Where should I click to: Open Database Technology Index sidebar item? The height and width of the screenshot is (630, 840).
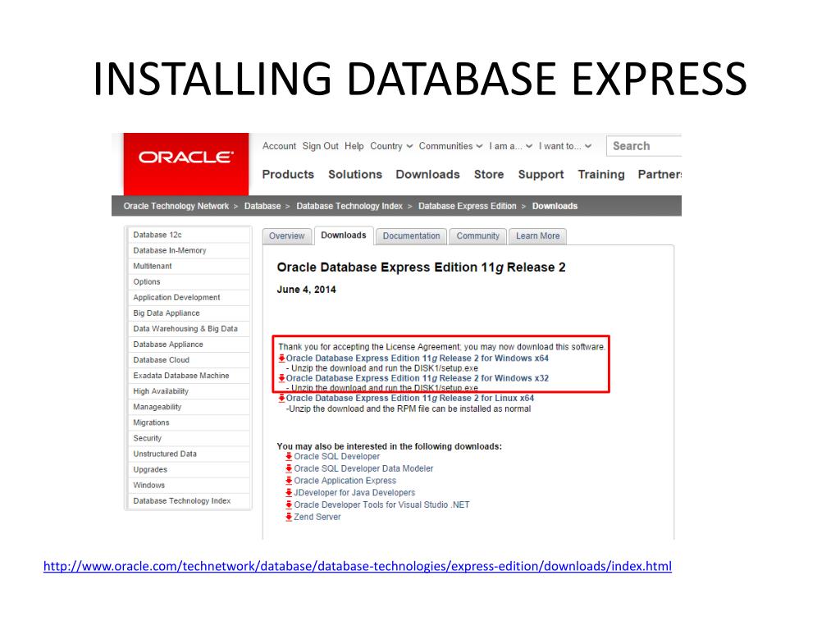(x=189, y=501)
